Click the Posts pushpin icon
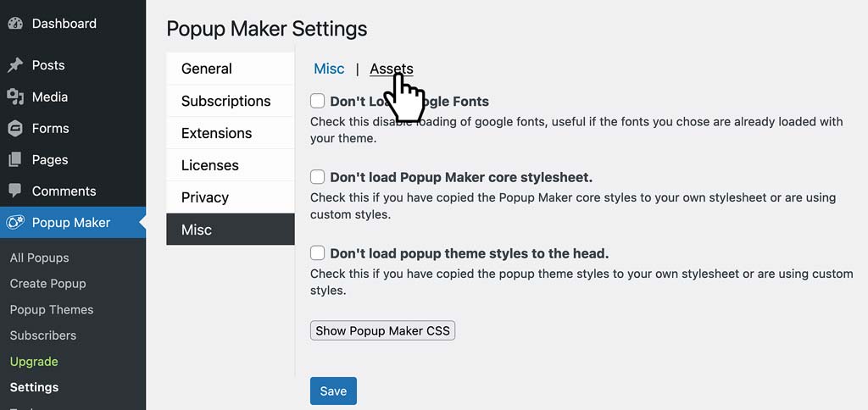The width and height of the screenshot is (868, 410). tap(15, 65)
